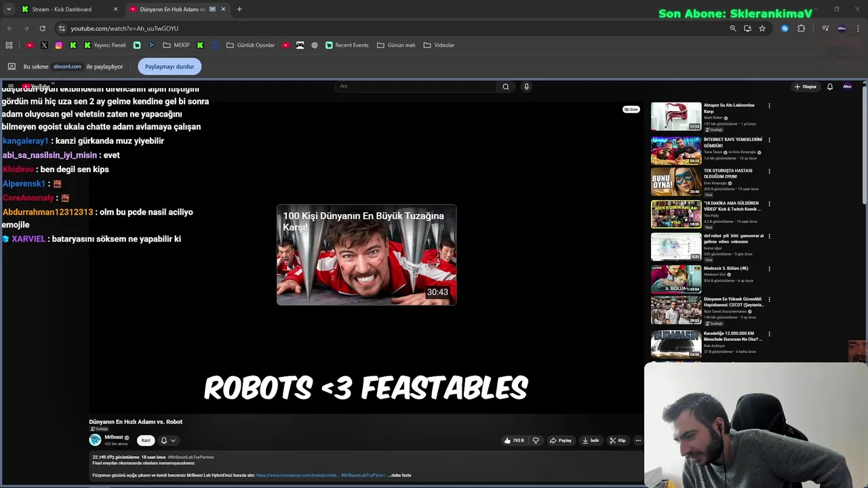Screen dimensions: 868x488
Task: Open the X (Twitter) bookmark
Action: click(44, 45)
